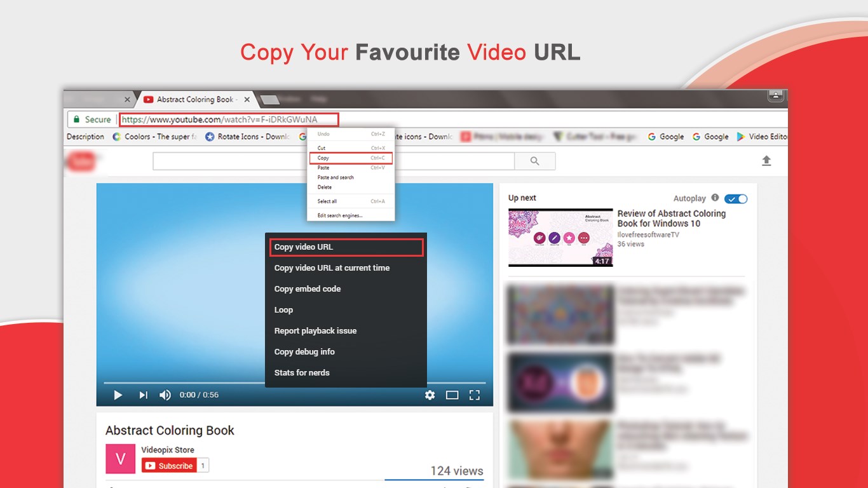Viewport: 868px width, 488px height.
Task: Switch to theater mode
Action: tap(452, 395)
